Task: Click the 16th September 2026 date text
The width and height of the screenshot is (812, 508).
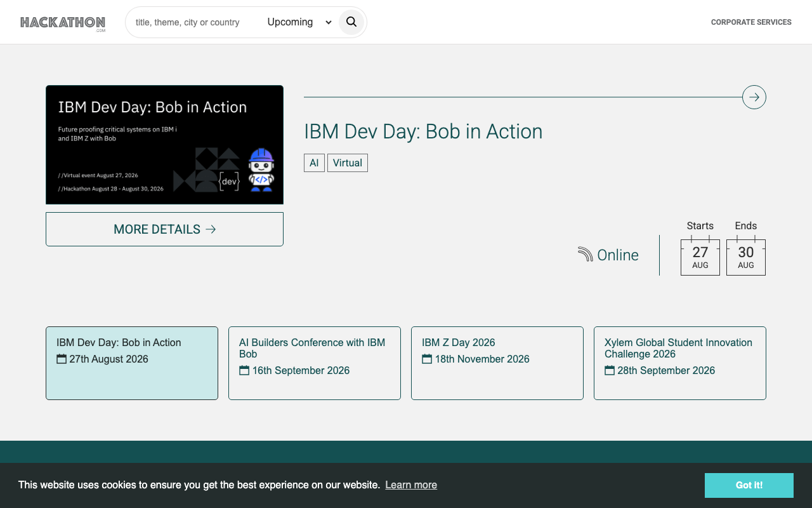Action: point(301,371)
